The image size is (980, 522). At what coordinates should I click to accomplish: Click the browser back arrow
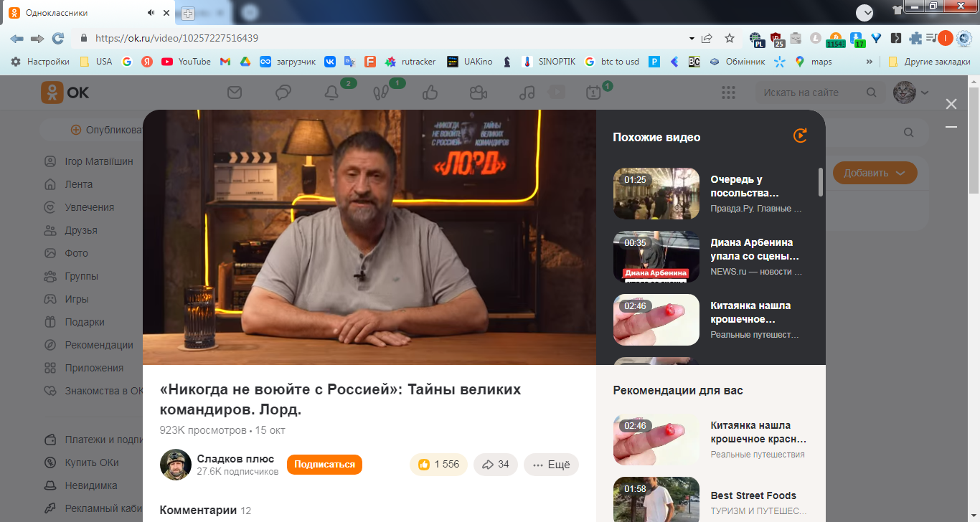(x=17, y=38)
